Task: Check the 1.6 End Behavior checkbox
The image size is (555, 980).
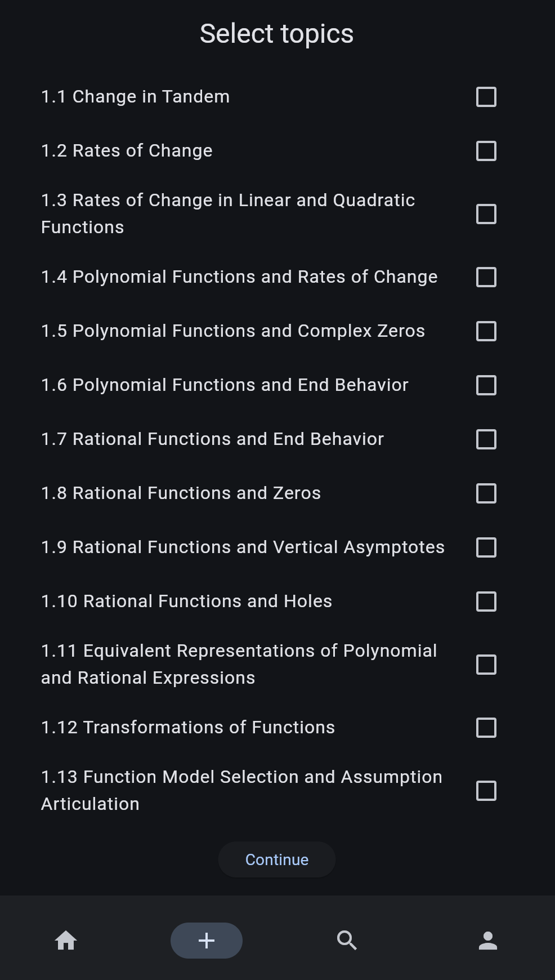Action: point(486,385)
